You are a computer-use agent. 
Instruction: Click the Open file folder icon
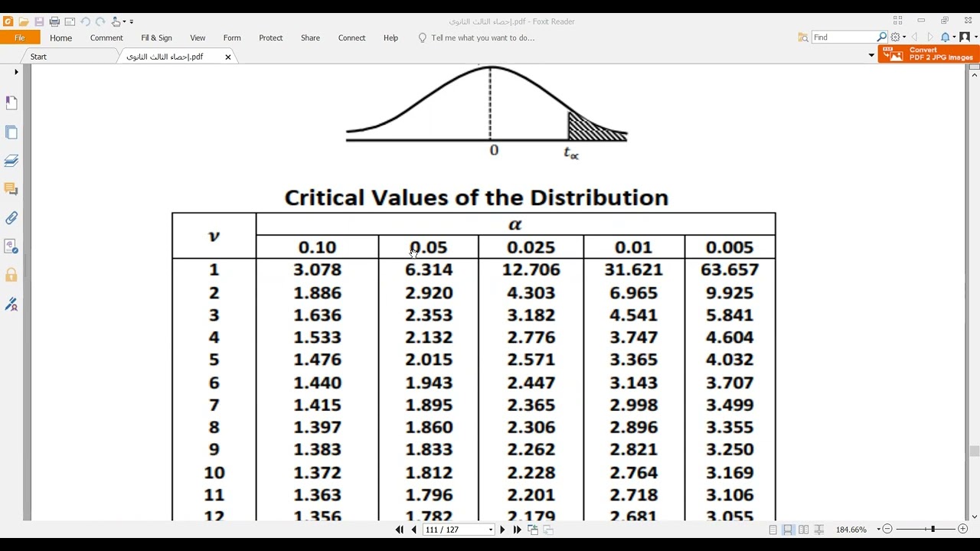(24, 21)
